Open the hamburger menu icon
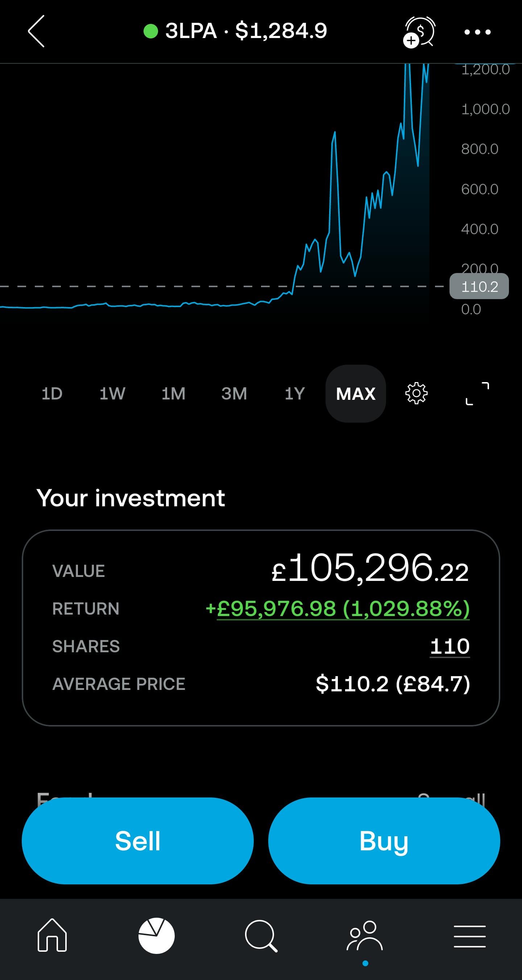The image size is (522, 980). [x=469, y=936]
